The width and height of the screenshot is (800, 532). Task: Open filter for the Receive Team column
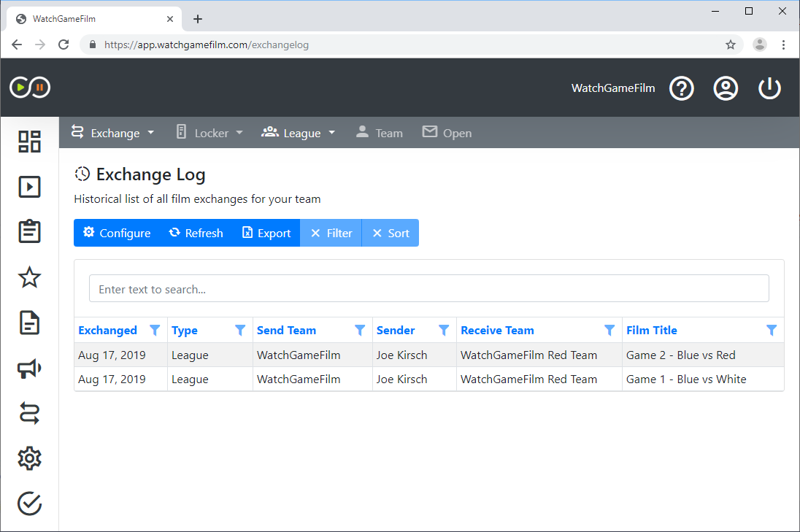point(609,331)
